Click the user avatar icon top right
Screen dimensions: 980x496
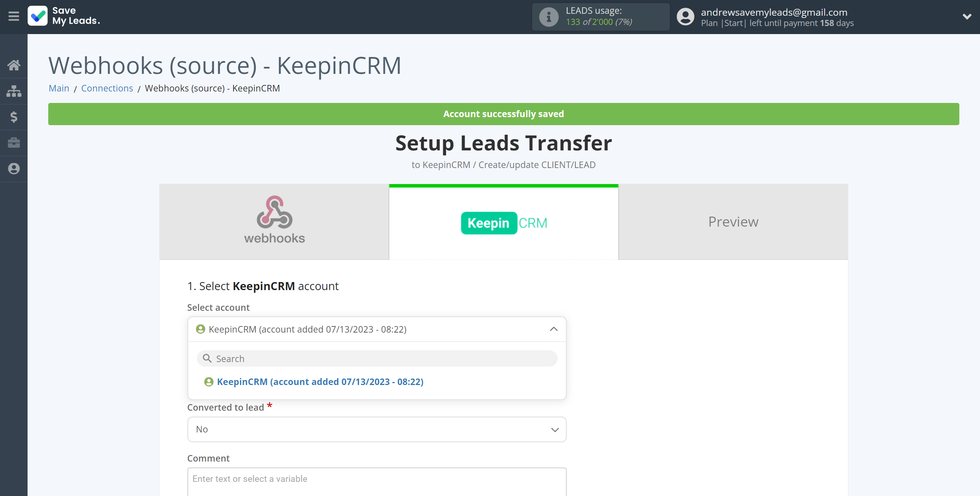click(685, 16)
